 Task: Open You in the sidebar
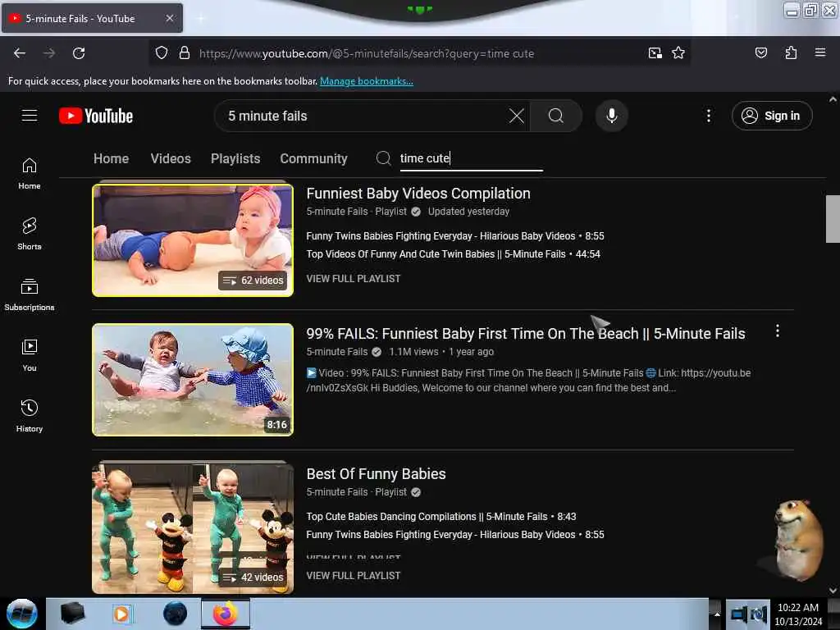pyautogui.click(x=30, y=356)
